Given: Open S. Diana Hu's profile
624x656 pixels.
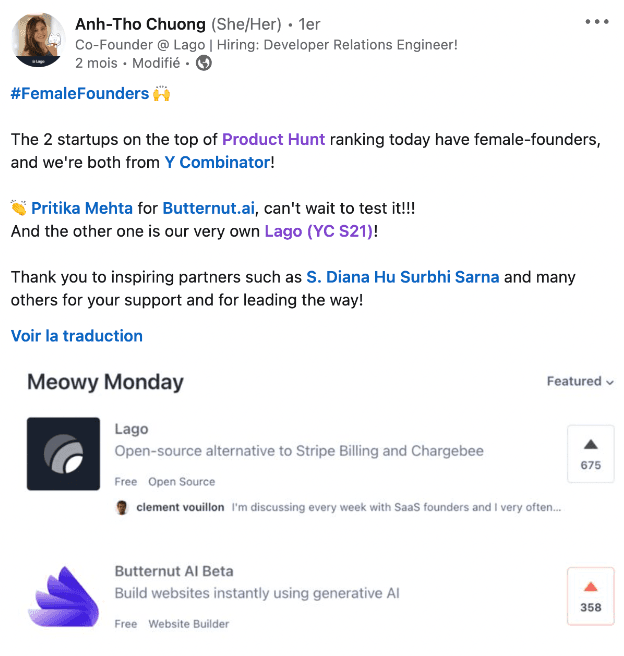Looking at the screenshot, I should 351,277.
